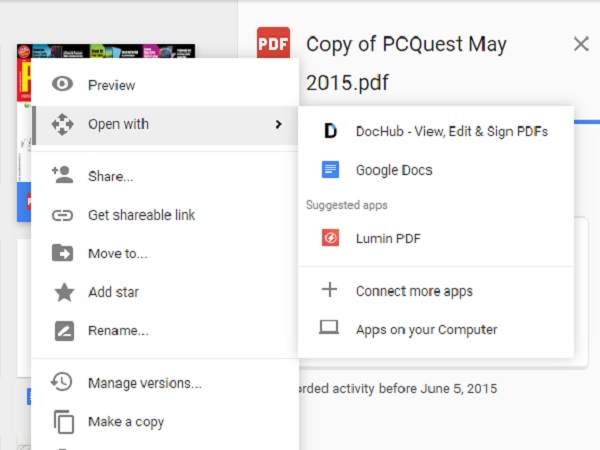Viewport: 600px width, 450px height.
Task: Choose Open with in the context menu
Action: tap(165, 125)
